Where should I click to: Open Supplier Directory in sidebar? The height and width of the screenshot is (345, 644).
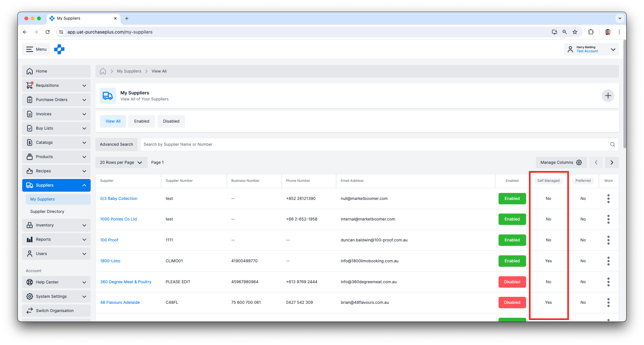pos(47,212)
